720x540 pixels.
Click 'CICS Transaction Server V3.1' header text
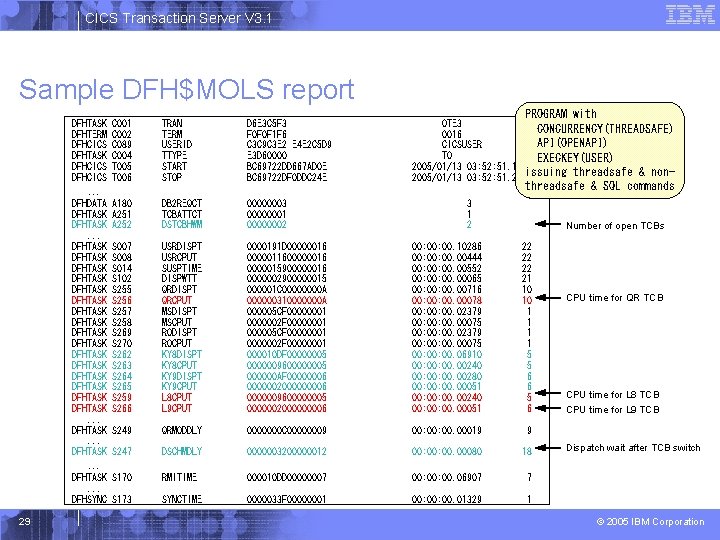click(178, 18)
